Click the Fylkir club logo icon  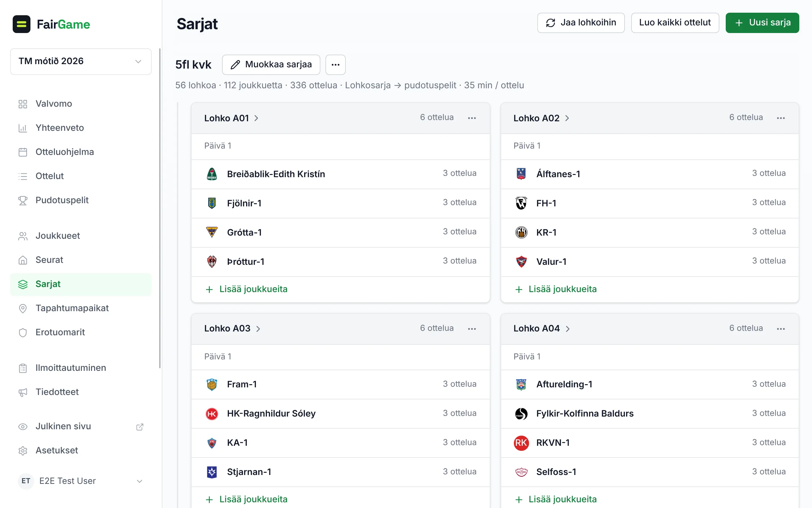point(521,414)
